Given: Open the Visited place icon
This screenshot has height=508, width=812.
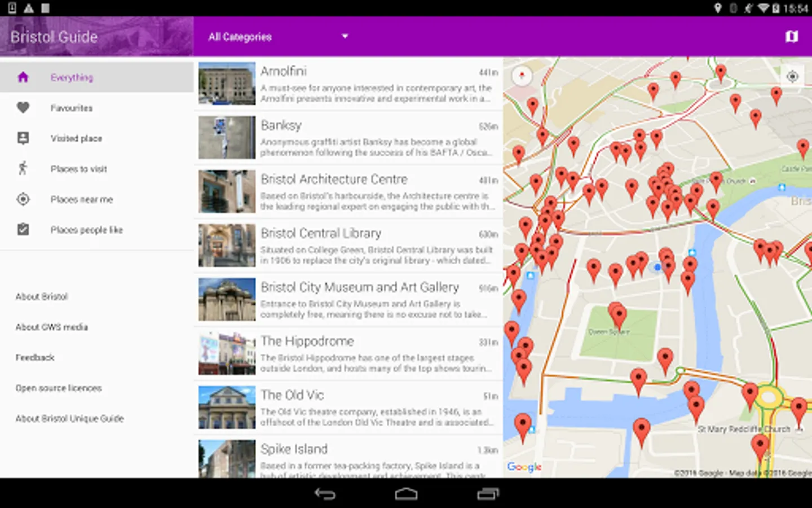Looking at the screenshot, I should click(23, 138).
